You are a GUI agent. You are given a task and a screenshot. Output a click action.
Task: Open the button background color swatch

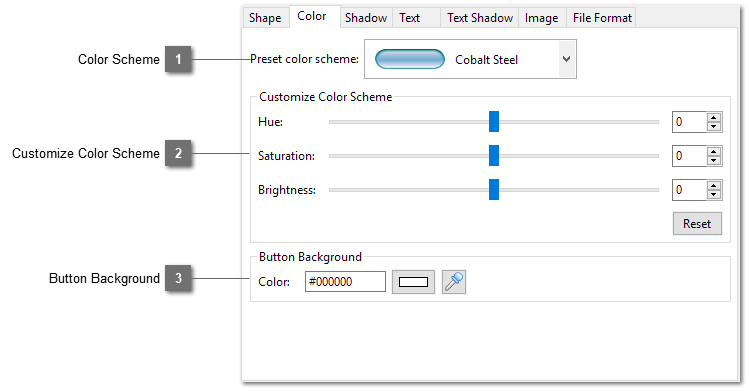click(x=413, y=282)
